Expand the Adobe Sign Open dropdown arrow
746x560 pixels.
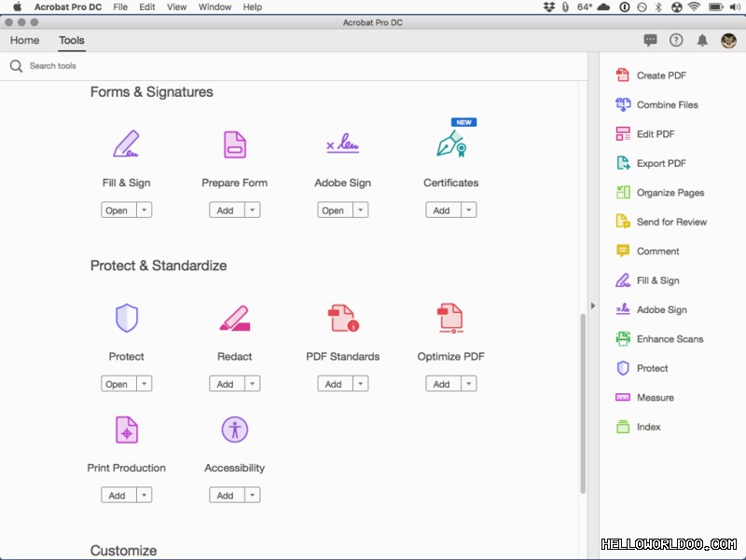(x=361, y=210)
